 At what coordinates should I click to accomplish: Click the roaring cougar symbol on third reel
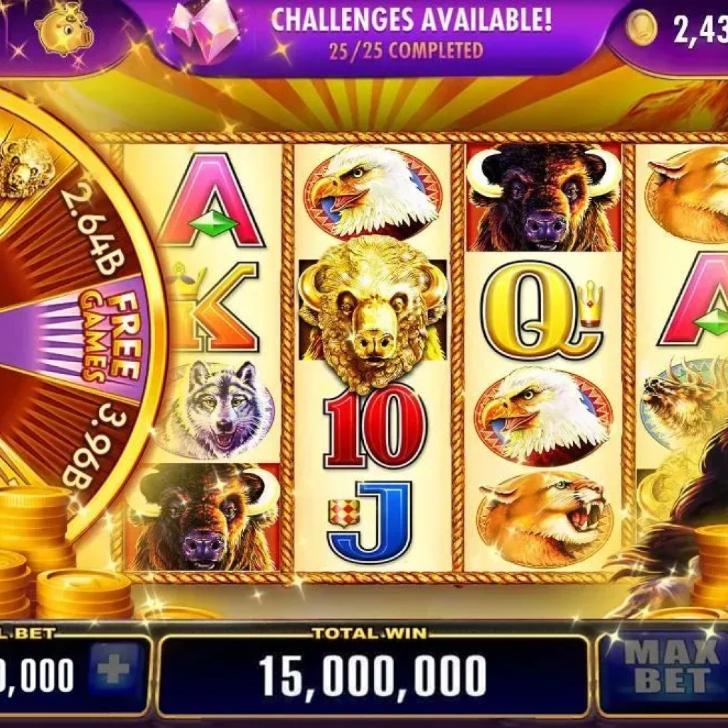point(543,519)
